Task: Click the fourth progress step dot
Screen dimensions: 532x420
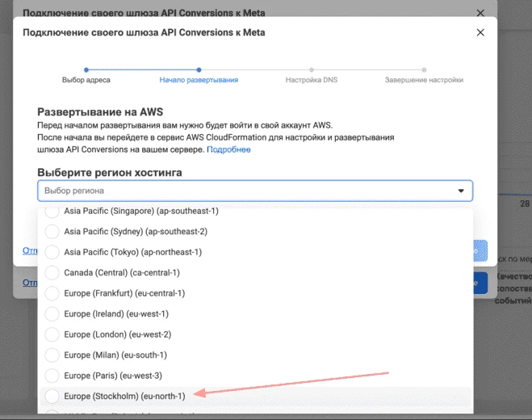Action: [424, 70]
